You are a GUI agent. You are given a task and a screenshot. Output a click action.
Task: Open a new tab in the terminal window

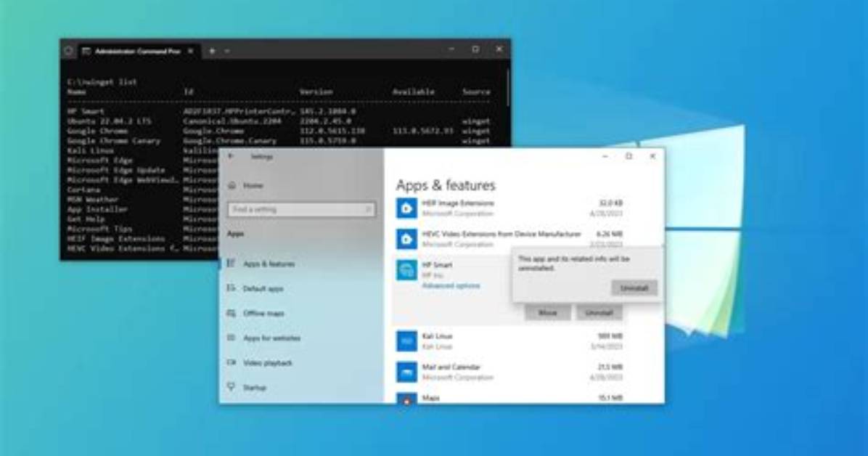[211, 51]
